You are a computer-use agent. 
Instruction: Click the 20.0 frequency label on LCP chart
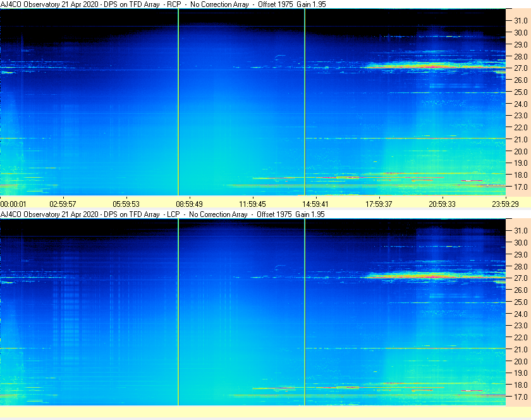point(521,361)
